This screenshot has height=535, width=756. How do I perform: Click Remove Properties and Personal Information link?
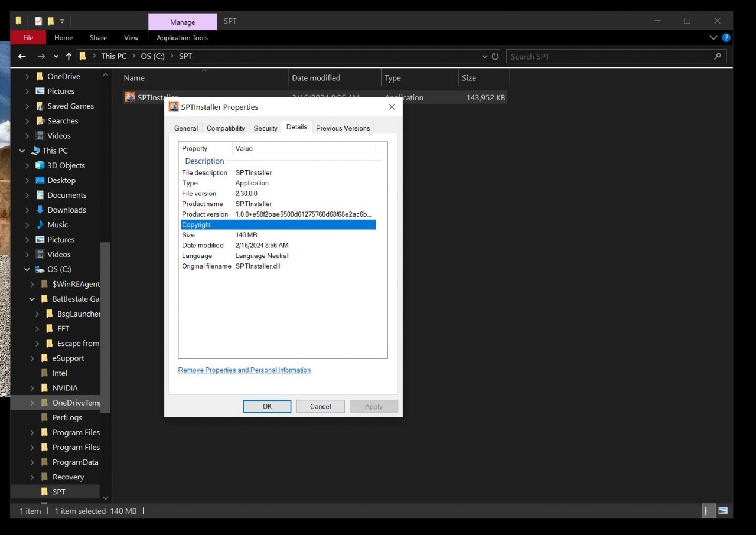(245, 370)
